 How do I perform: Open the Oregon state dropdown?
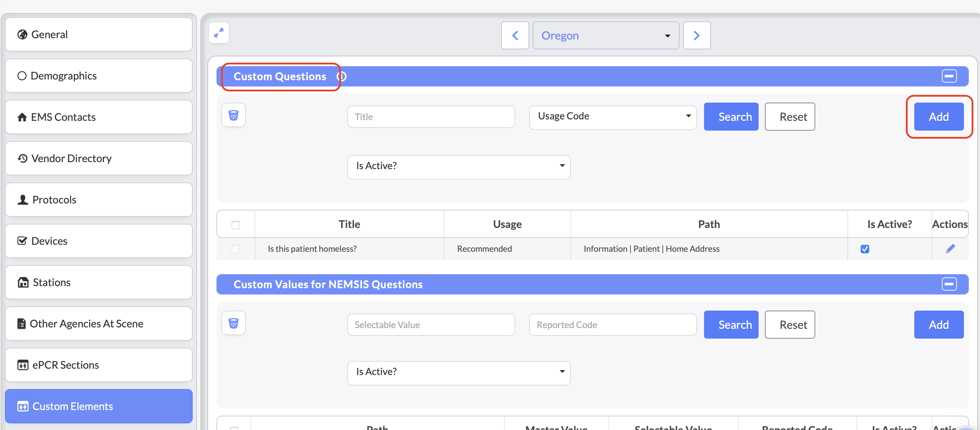pyautogui.click(x=605, y=35)
